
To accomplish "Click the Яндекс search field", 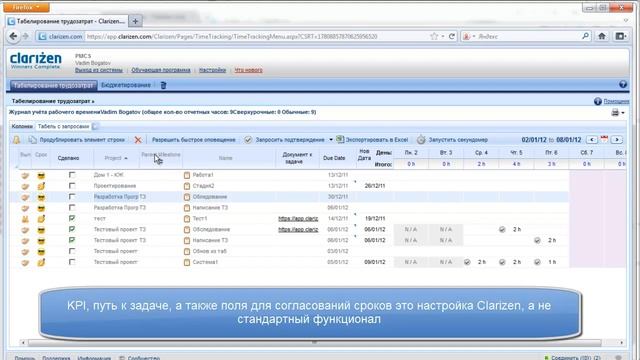I will (x=528, y=36).
